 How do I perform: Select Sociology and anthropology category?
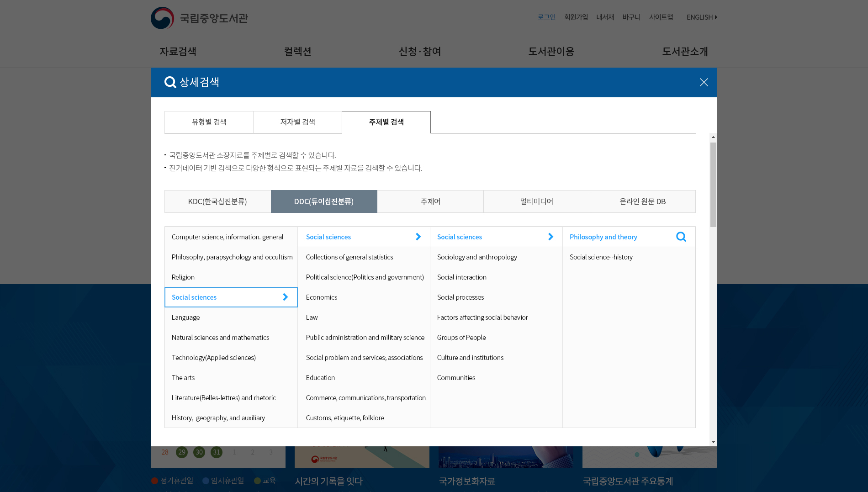coord(477,257)
